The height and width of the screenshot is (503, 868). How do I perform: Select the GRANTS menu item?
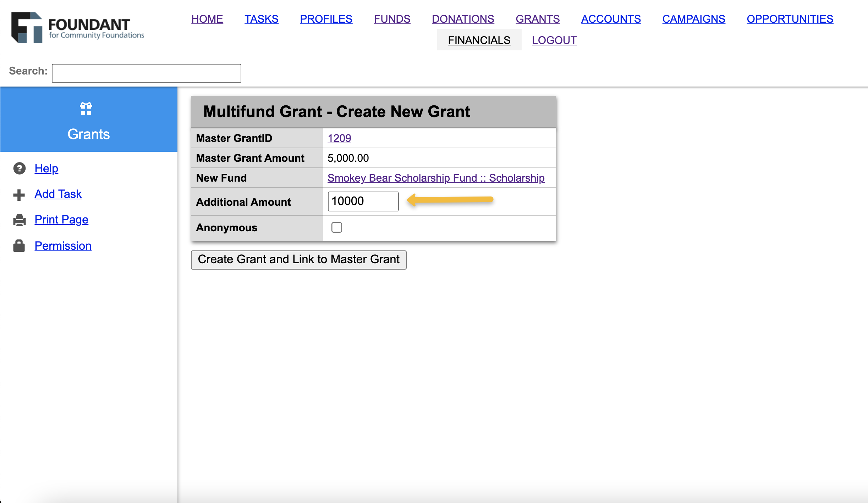538,19
